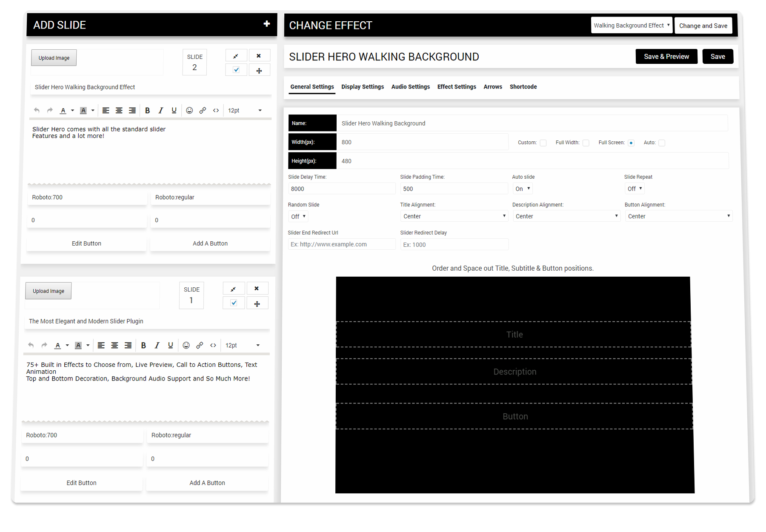766x532 pixels.
Task: Open the Title Alignment dropdown
Action: 454,216
